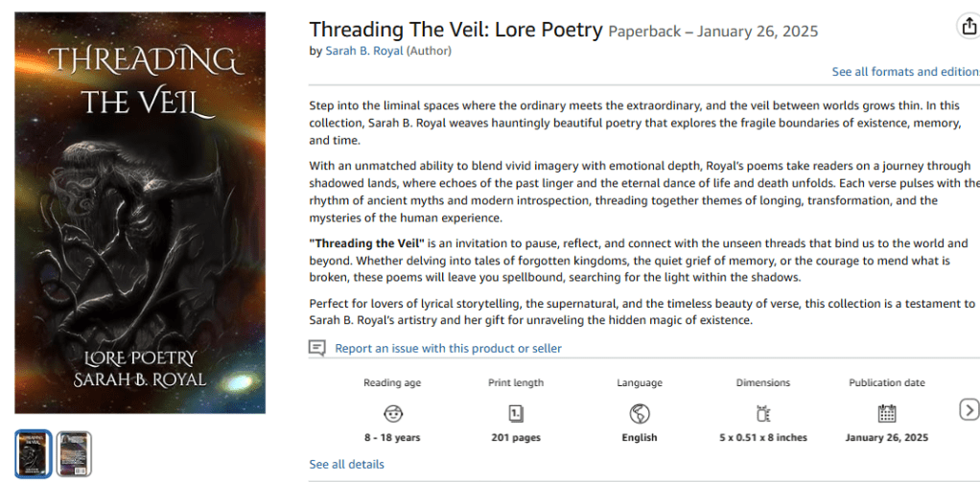Select the back cover thumbnail
Viewport: 980px width, 482px height.
point(74,453)
